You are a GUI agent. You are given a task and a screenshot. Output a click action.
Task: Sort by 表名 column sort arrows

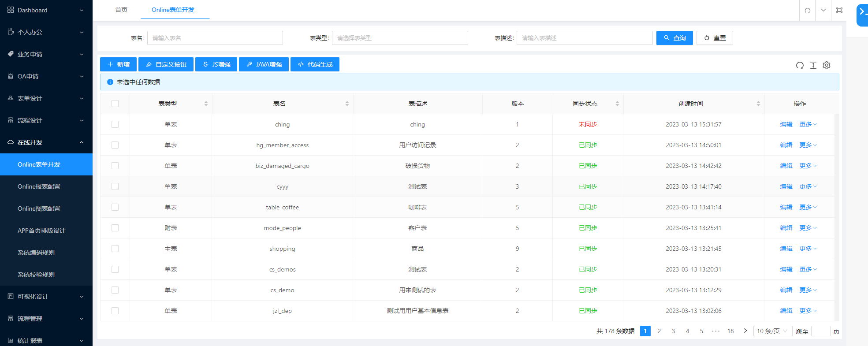click(347, 104)
